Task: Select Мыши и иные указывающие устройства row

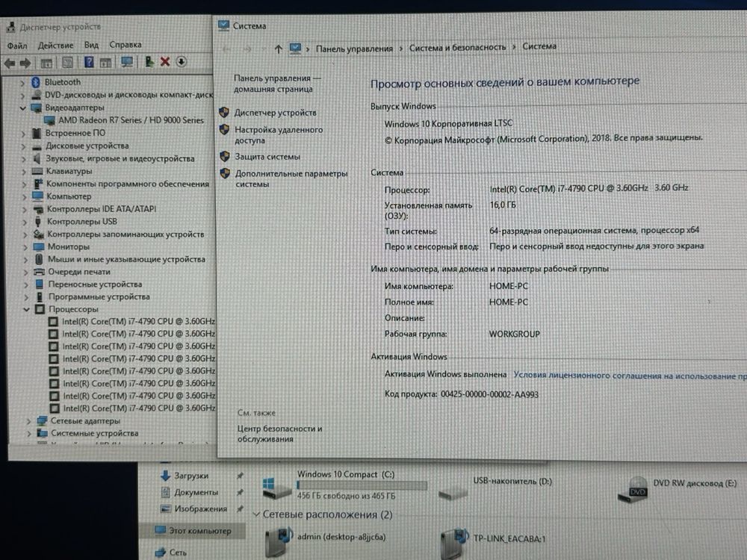Action: pyautogui.click(x=126, y=260)
